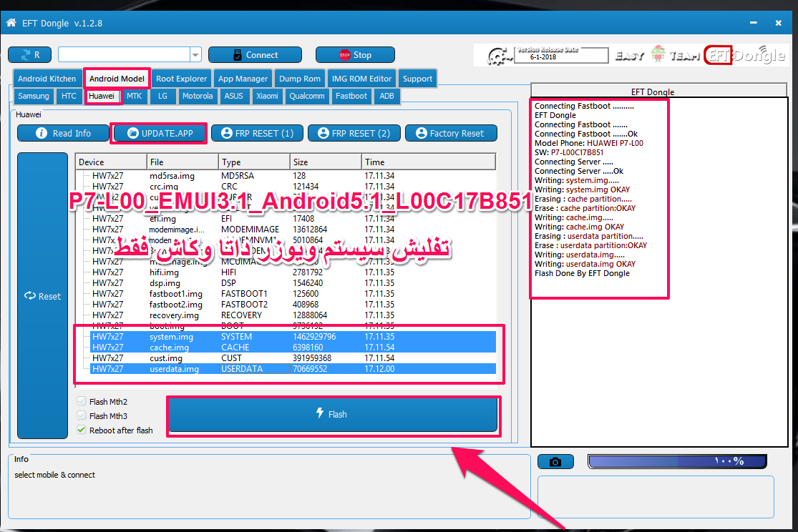
Task: Select the Android Model tab
Action: coord(117,79)
